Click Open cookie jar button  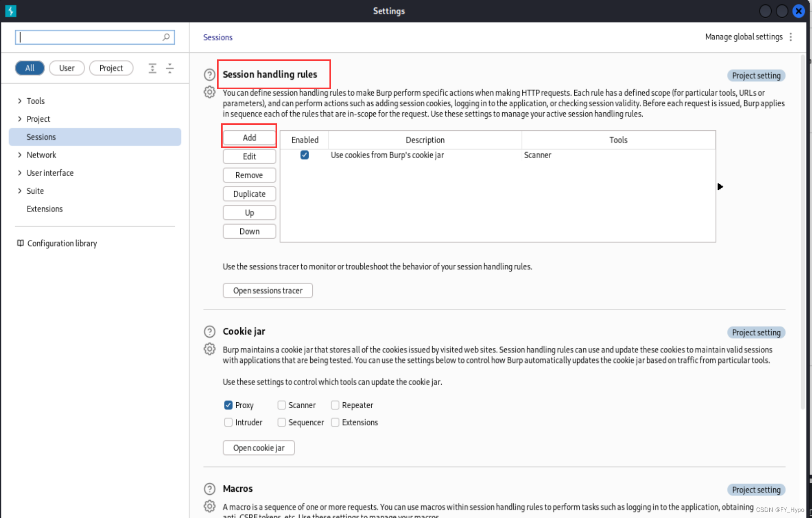coord(259,448)
